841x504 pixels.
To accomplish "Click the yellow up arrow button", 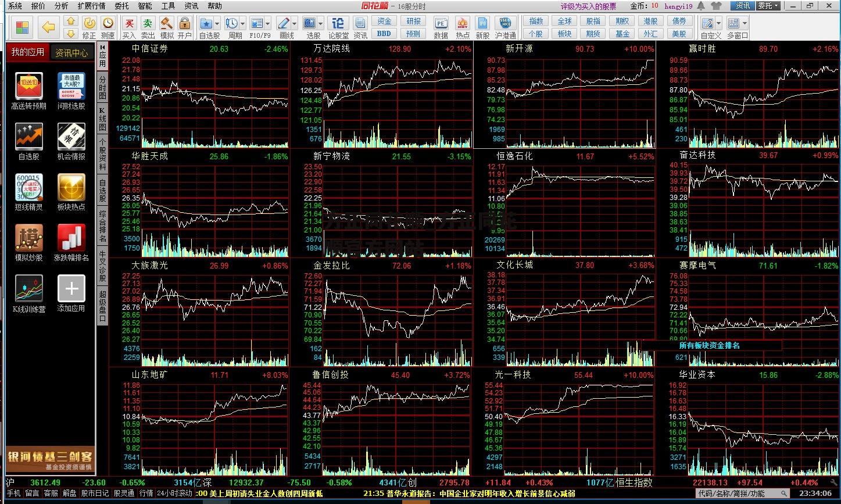I will pos(71,21).
